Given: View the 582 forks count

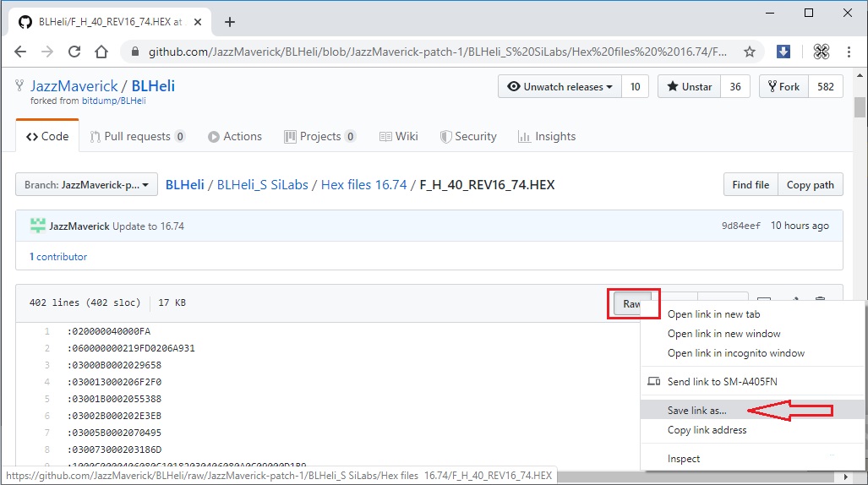Looking at the screenshot, I should coord(826,86).
